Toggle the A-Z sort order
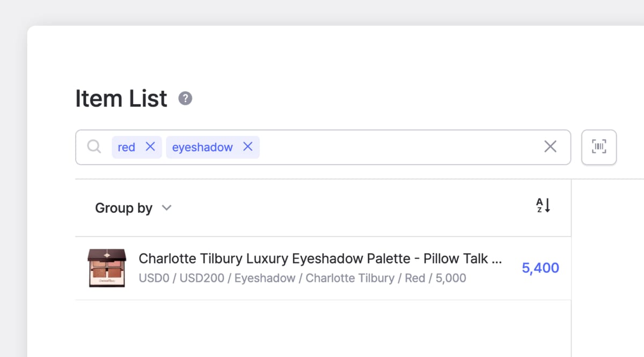 tap(543, 206)
